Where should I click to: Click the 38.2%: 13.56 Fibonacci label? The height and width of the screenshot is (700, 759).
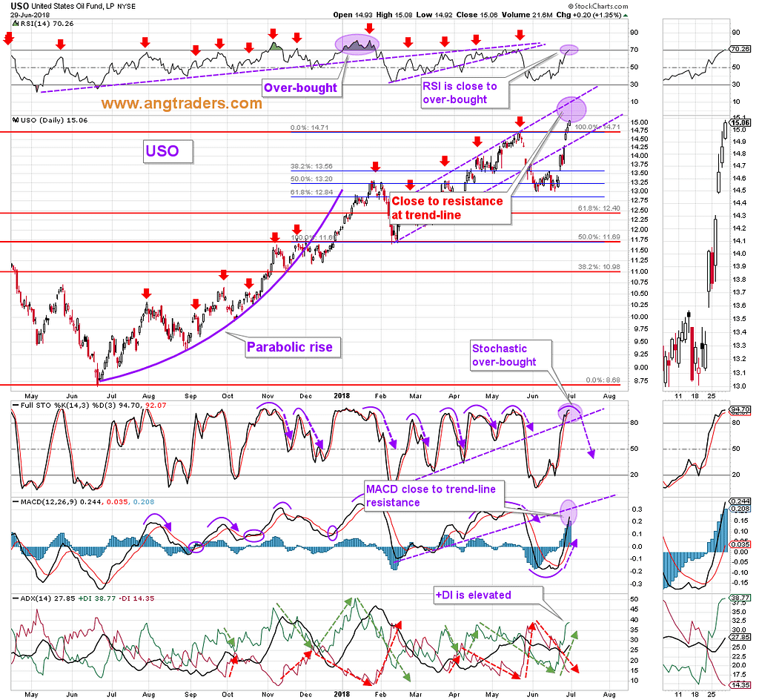point(311,166)
